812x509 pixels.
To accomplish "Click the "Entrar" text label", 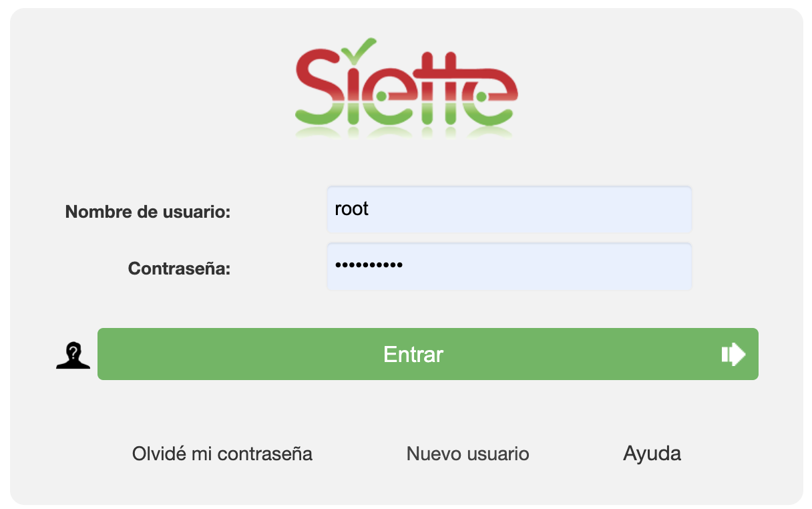I will (413, 354).
